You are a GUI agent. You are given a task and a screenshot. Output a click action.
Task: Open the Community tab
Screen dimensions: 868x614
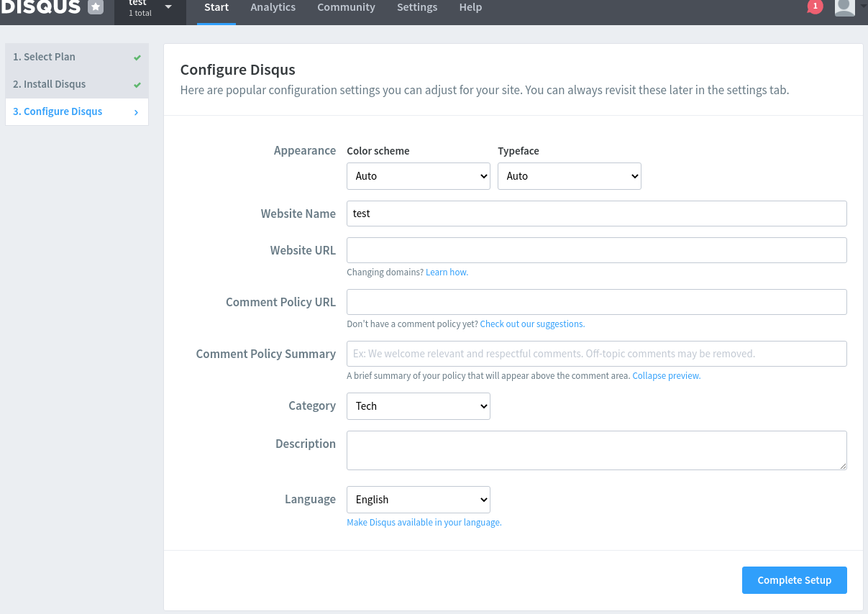click(x=346, y=8)
